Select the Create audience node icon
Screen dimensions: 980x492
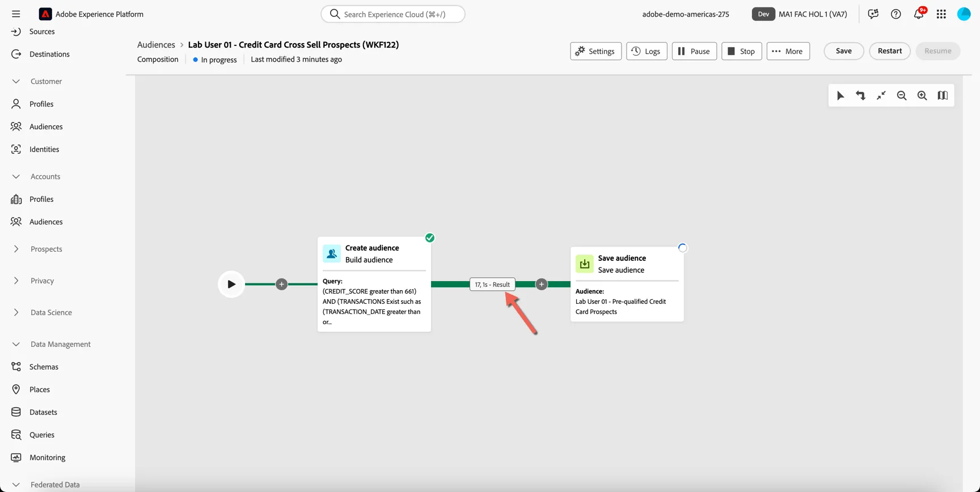coord(332,253)
